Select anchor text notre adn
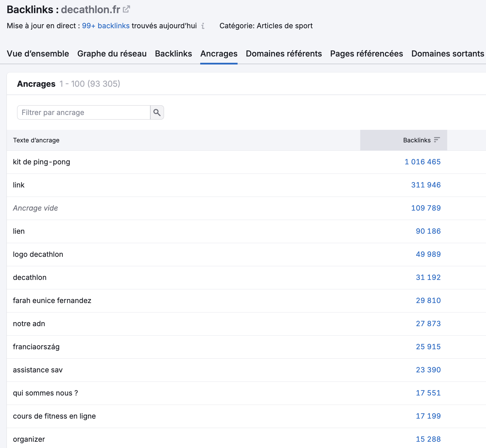The image size is (486, 448). pyautogui.click(x=29, y=324)
